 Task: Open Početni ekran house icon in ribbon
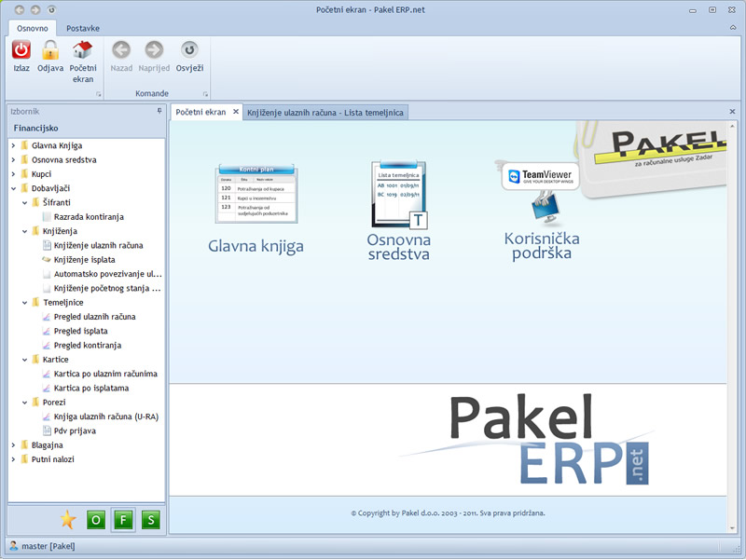coord(83,50)
